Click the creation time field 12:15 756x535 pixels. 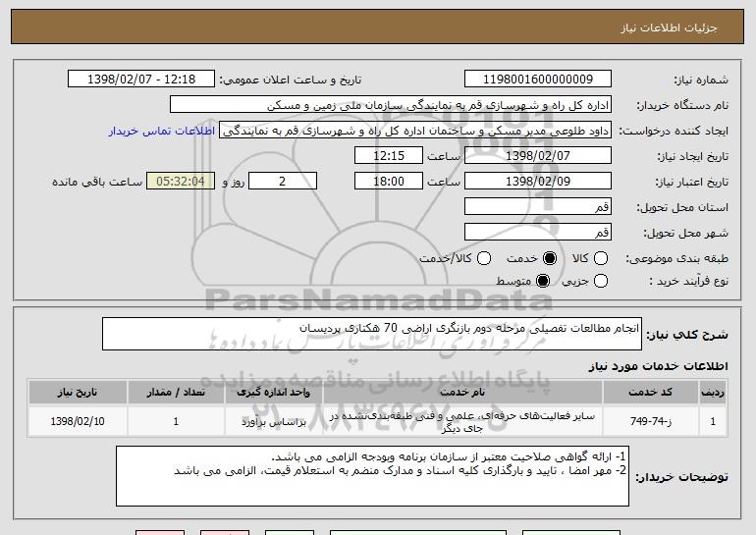389,156
